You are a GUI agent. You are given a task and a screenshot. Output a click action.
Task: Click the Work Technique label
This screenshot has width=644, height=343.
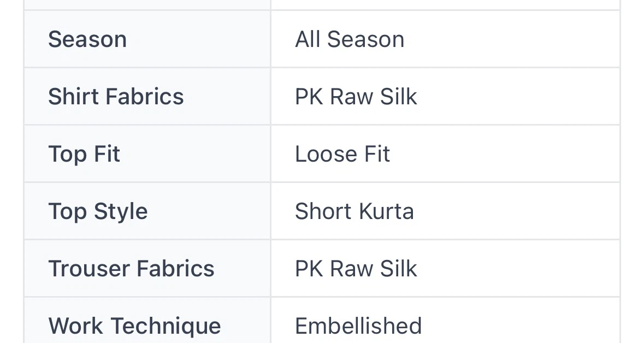coord(135,327)
